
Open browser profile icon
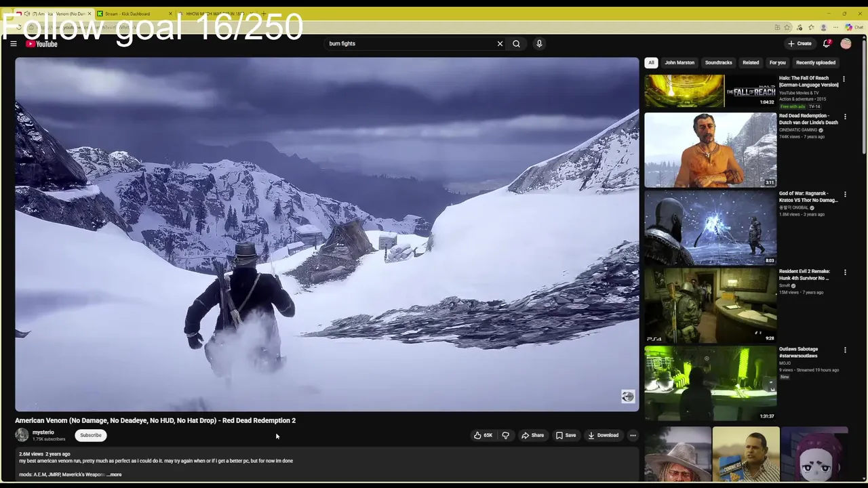pos(824,27)
